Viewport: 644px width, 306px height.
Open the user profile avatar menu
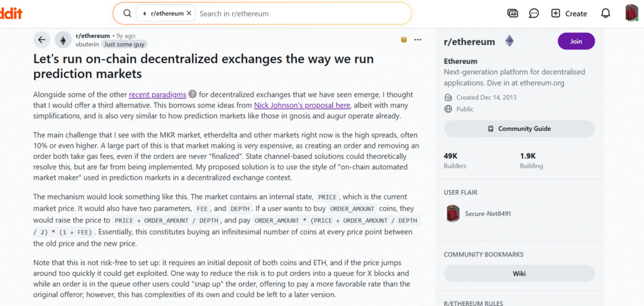(631, 13)
